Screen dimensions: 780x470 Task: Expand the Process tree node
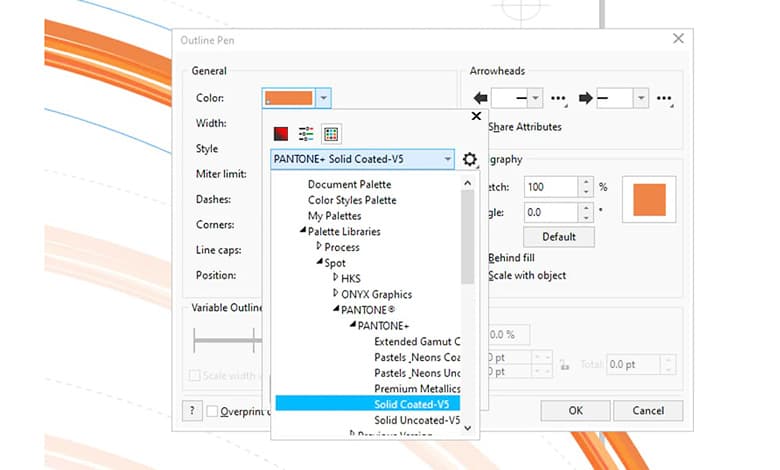[x=319, y=246]
